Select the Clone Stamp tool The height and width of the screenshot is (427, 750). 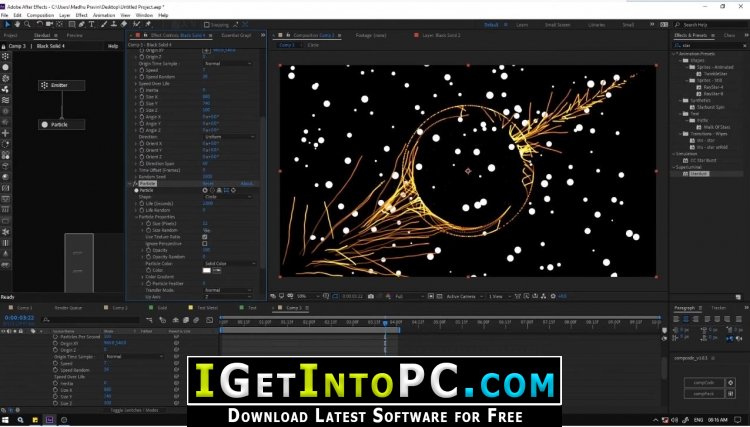pos(114,24)
